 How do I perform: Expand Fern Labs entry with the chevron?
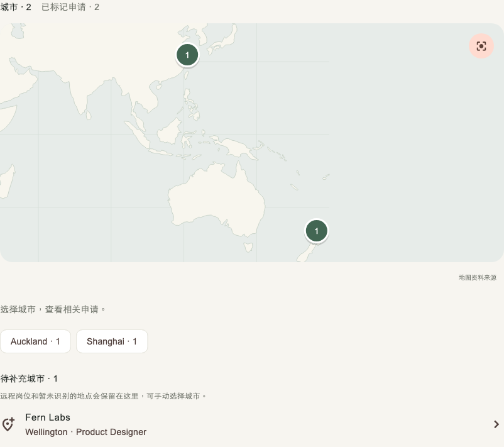tap(496, 424)
